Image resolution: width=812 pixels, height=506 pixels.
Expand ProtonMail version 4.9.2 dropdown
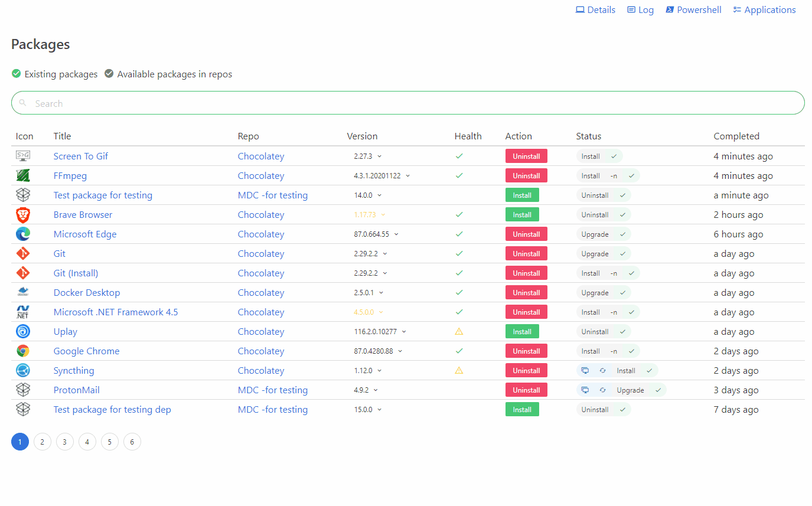tap(366, 390)
